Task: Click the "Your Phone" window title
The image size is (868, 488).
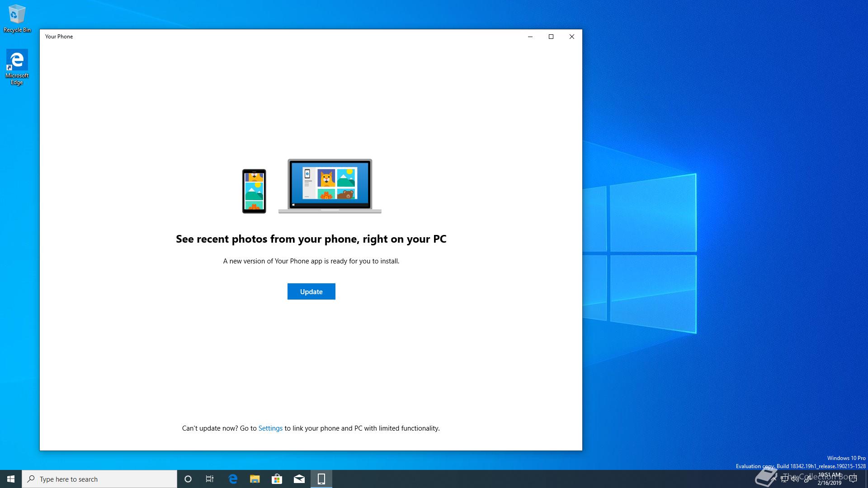Action: [x=59, y=37]
